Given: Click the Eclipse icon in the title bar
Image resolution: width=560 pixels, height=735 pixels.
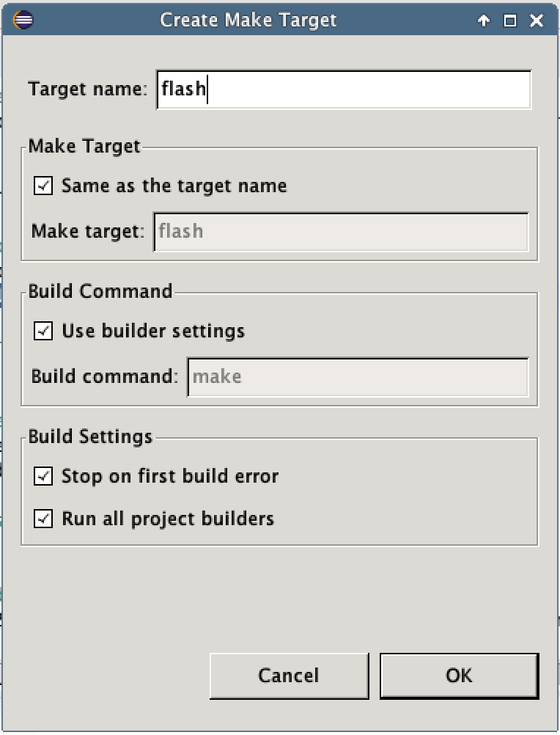Looking at the screenshot, I should tap(23, 20).
